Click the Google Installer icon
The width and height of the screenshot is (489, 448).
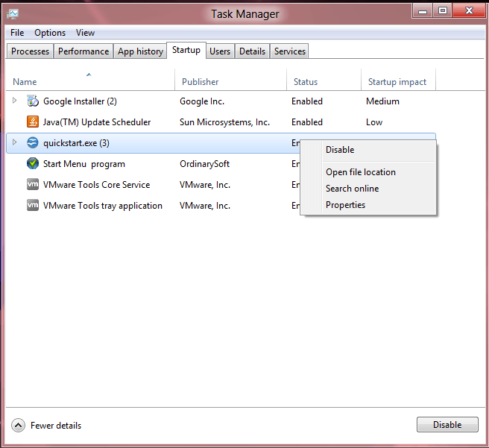point(33,101)
